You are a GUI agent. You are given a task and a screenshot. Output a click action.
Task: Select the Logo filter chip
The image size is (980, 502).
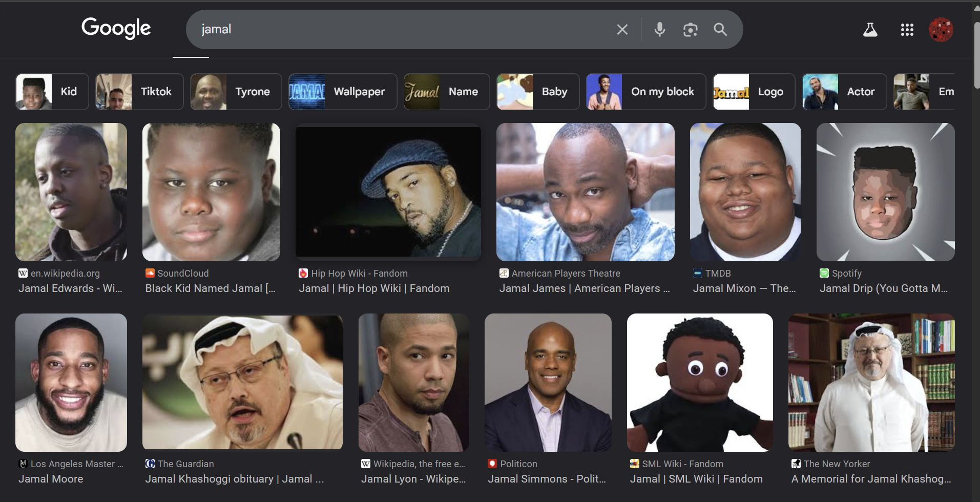click(x=754, y=92)
